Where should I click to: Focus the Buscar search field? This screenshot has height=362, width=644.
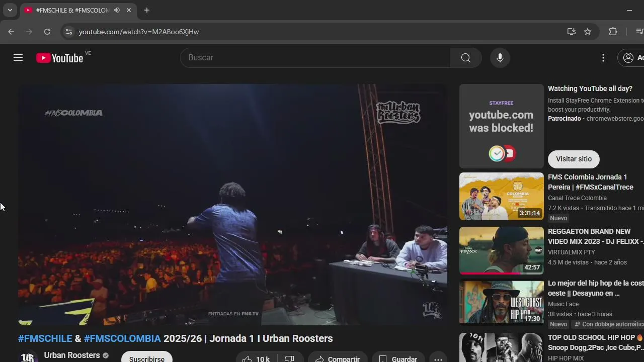tap(315, 58)
